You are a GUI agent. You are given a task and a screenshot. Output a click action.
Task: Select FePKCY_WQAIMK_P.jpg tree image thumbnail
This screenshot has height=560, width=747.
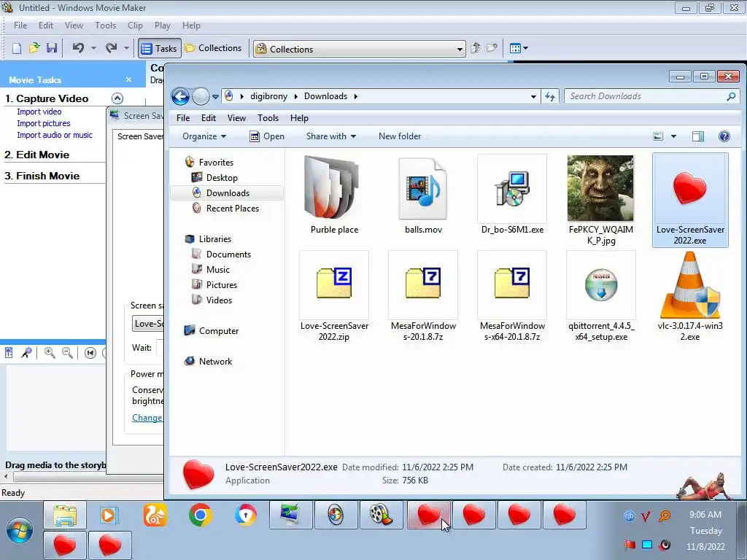point(601,189)
